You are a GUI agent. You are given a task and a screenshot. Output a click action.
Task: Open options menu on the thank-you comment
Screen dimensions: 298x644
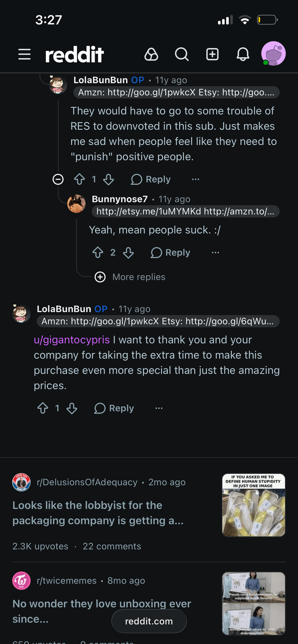tap(159, 408)
